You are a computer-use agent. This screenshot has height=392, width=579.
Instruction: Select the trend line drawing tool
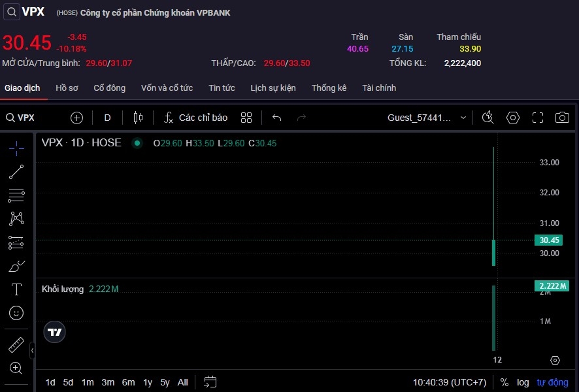pyautogui.click(x=16, y=172)
